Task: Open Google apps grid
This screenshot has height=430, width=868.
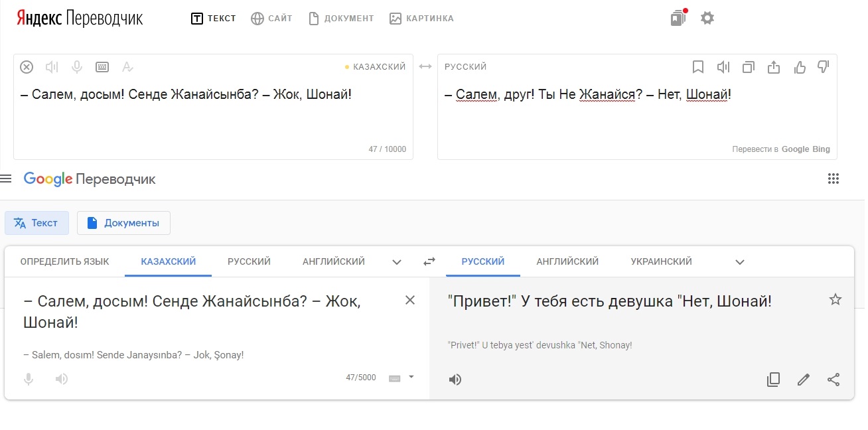Action: tap(833, 179)
